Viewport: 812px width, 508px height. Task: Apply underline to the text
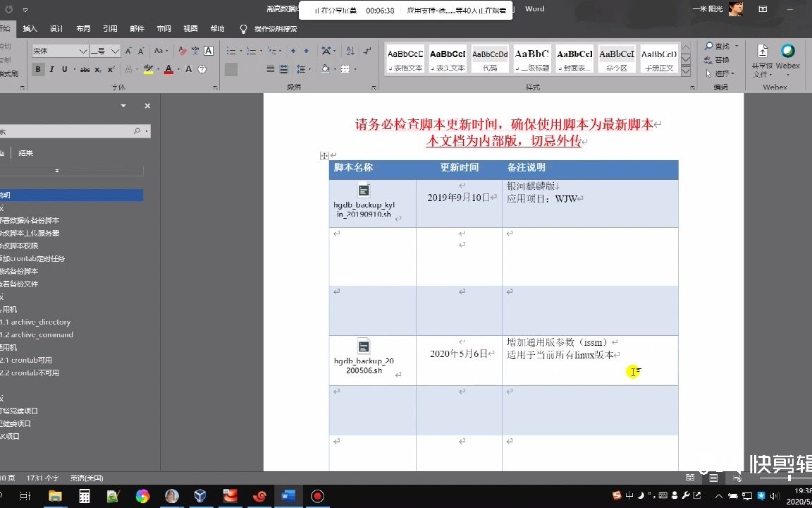coord(64,69)
